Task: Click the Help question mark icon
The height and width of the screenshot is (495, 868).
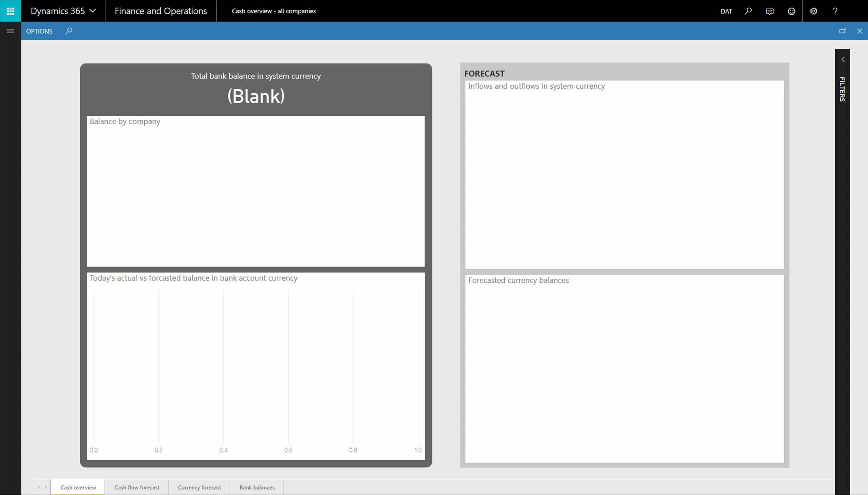Action: click(835, 11)
